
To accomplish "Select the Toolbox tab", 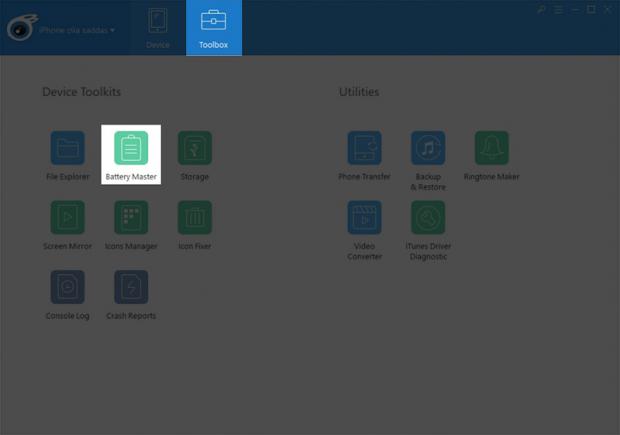I will click(214, 28).
